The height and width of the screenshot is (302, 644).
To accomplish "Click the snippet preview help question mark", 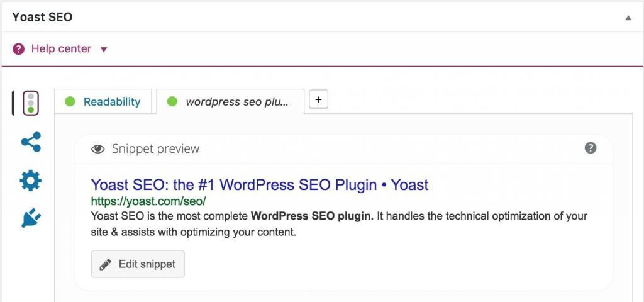I will click(590, 148).
